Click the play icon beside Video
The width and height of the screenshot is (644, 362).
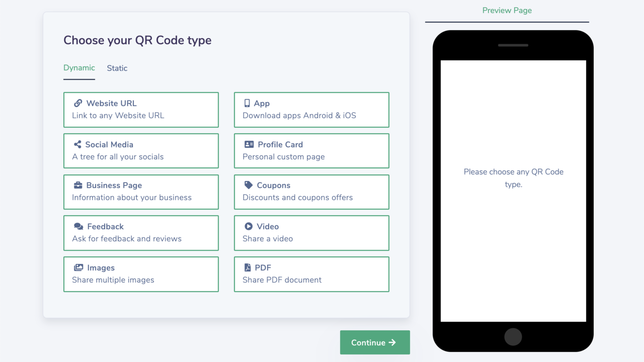(249, 227)
